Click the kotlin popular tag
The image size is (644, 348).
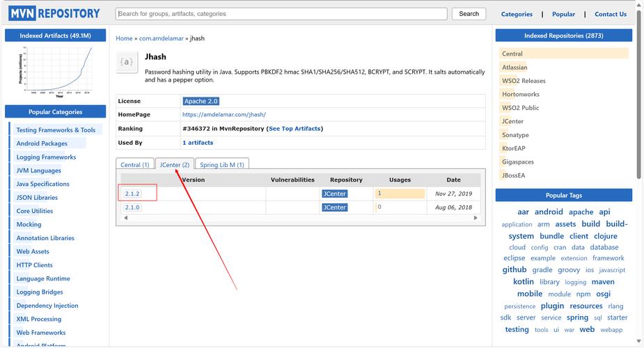pyautogui.click(x=523, y=282)
